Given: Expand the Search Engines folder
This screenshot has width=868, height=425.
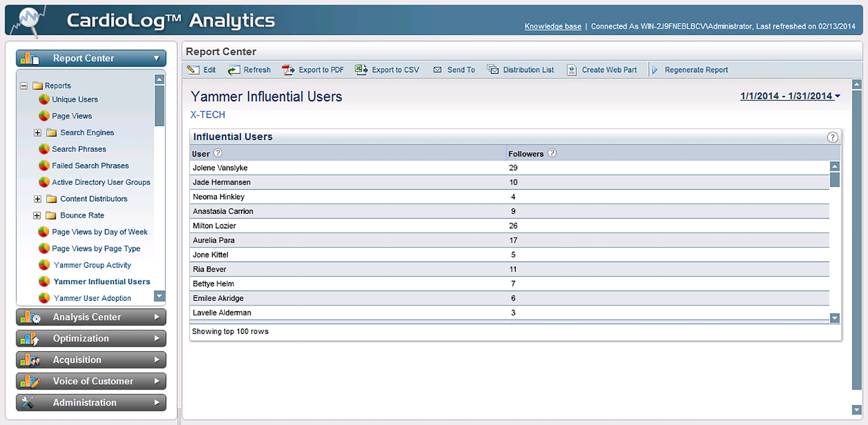Looking at the screenshot, I should (37, 133).
